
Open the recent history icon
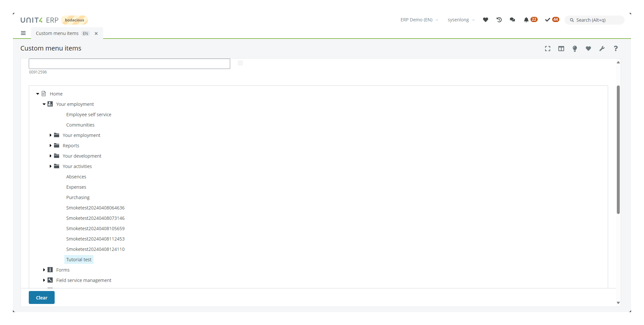tap(499, 20)
